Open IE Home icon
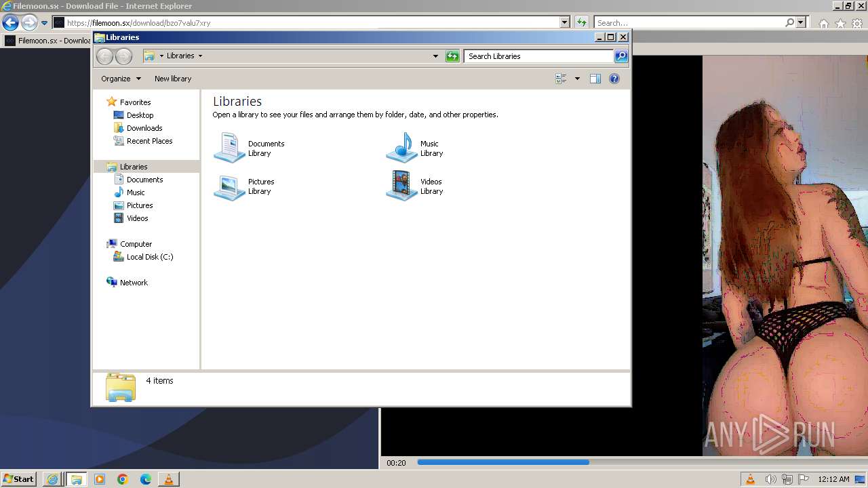The height and width of the screenshot is (488, 868). click(x=823, y=23)
